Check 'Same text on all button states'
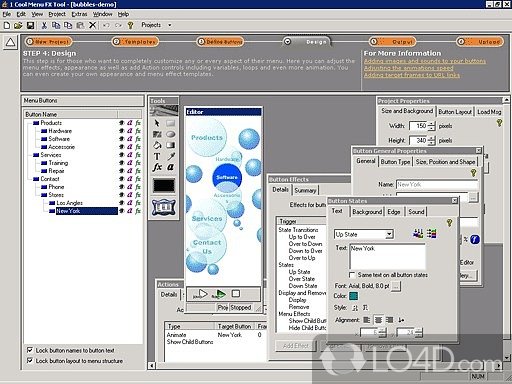Image resolution: width=512 pixels, height=384 pixels. pyautogui.click(x=351, y=275)
